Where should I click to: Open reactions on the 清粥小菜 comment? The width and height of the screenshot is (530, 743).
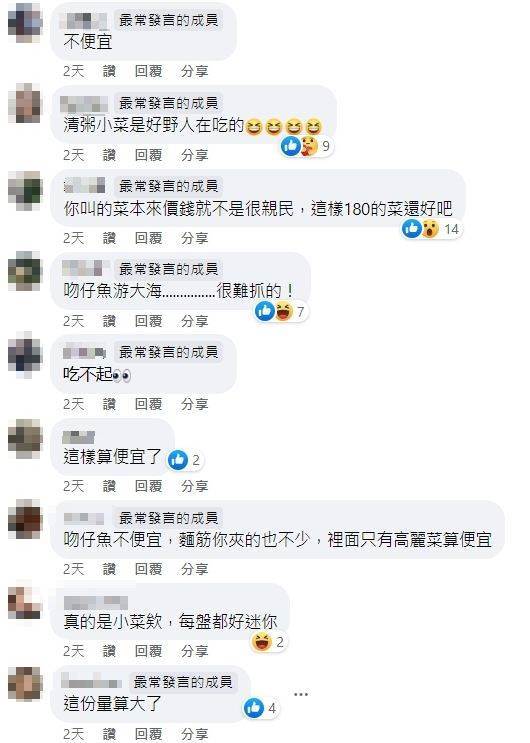click(x=307, y=145)
